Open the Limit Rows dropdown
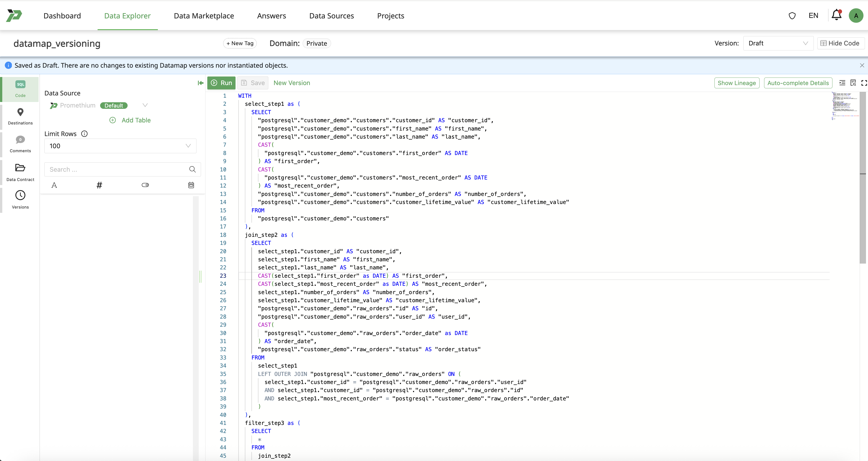 coord(120,146)
